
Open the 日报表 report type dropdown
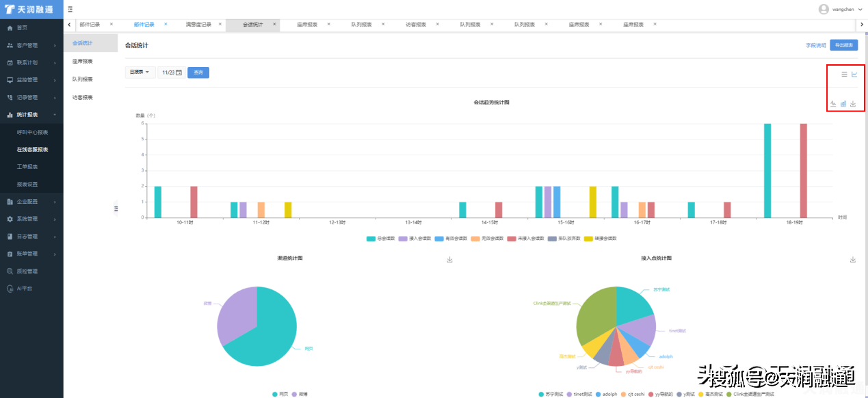click(140, 72)
